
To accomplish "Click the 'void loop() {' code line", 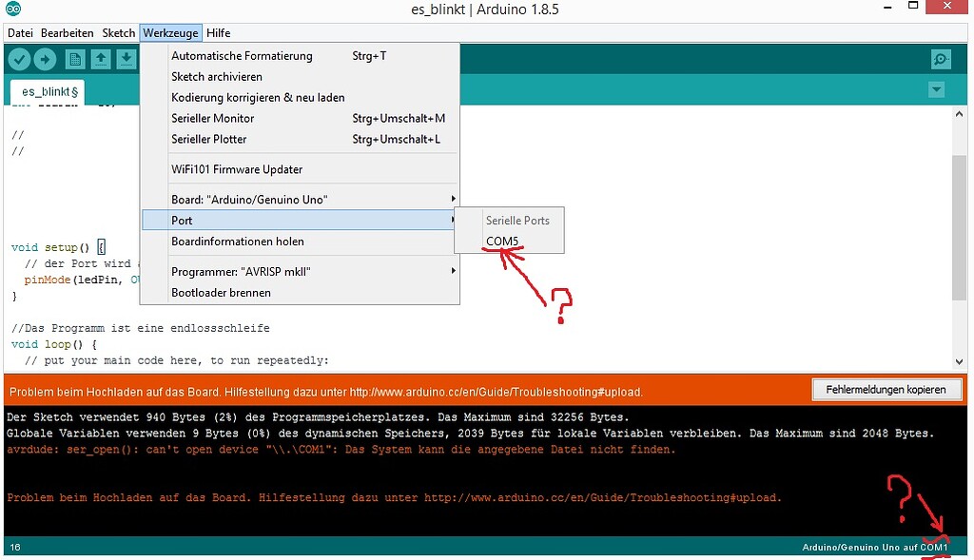I will [54, 344].
